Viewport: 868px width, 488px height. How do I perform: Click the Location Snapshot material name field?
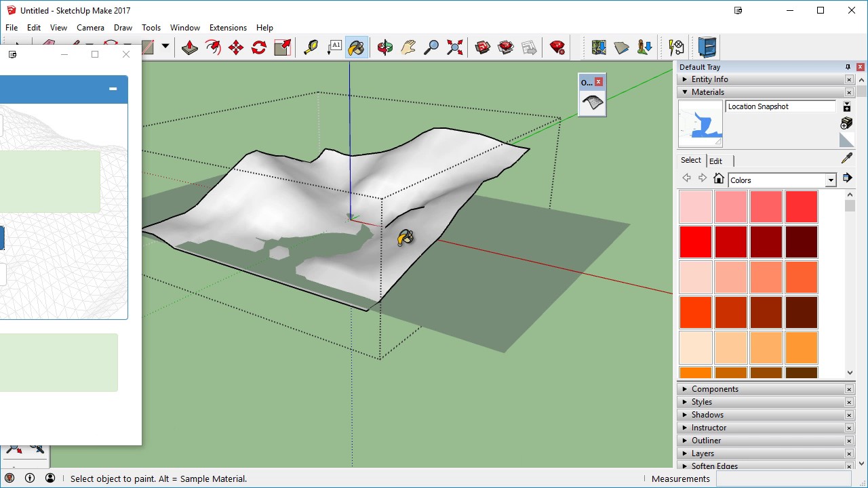[x=781, y=106]
